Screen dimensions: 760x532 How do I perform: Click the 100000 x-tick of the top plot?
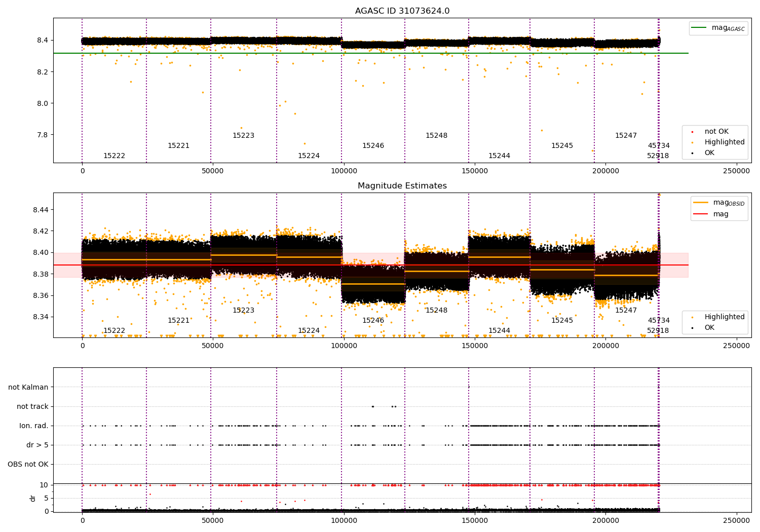(x=344, y=171)
